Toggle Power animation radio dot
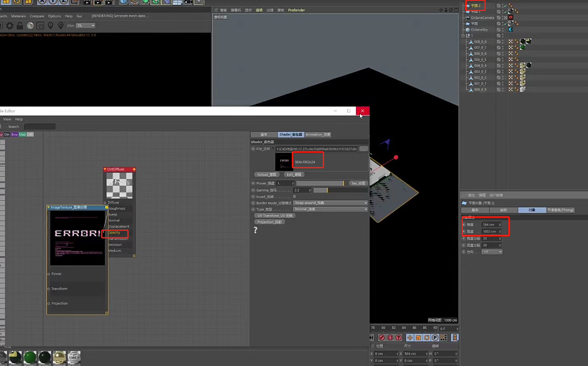588x366 pixels. point(253,183)
